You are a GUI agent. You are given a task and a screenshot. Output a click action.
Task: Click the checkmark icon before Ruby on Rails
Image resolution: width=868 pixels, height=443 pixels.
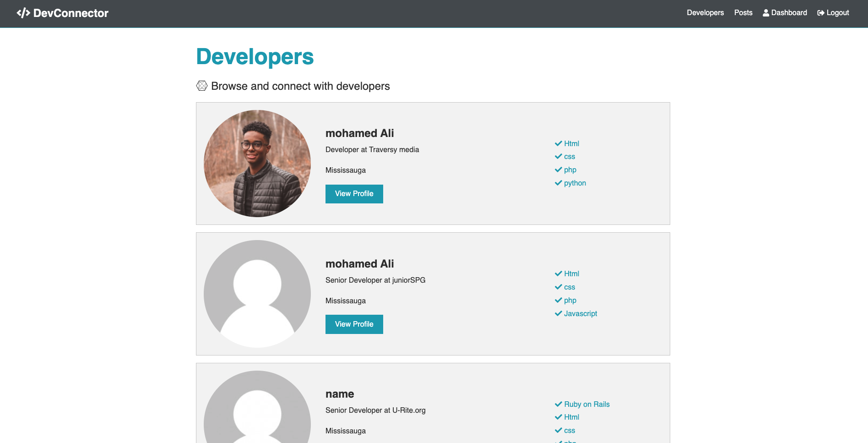[x=558, y=404]
